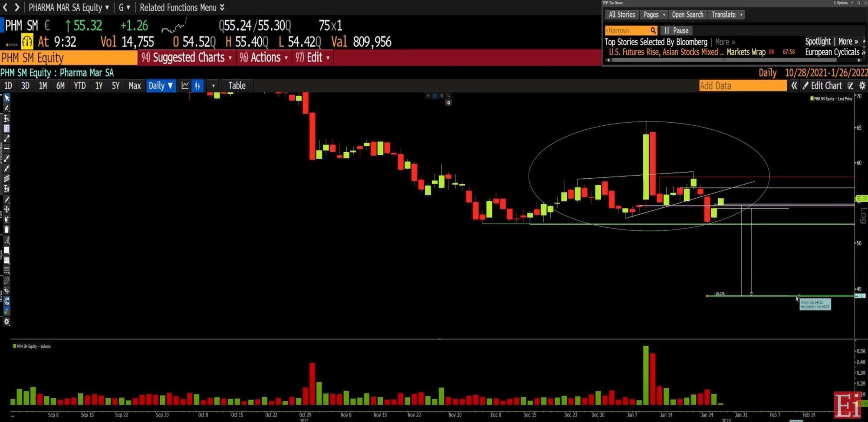This screenshot has height=422, width=868.
Task: Click the chart settings gear icon
Action: click(862, 86)
